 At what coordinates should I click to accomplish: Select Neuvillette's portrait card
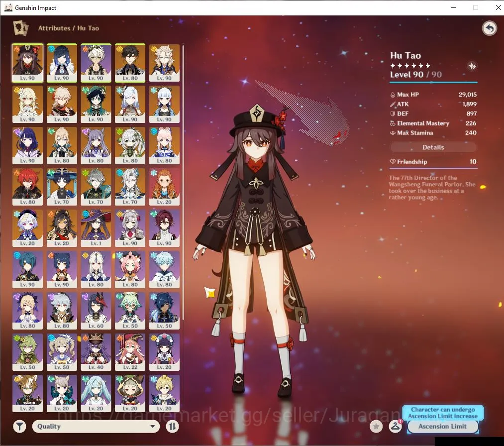(130, 187)
